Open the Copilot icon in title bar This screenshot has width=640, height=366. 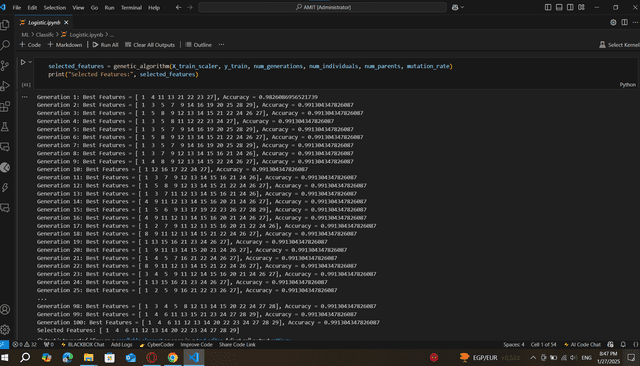tap(455, 7)
